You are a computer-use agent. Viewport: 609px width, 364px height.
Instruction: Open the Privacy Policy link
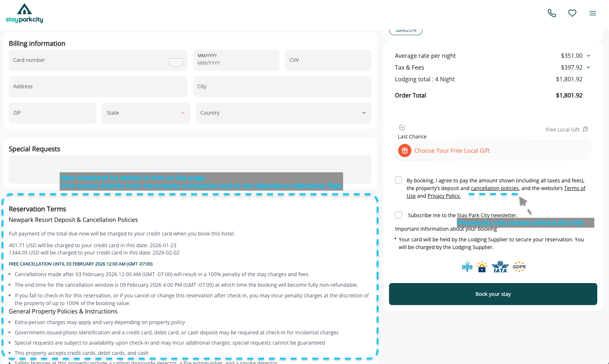pos(444,196)
